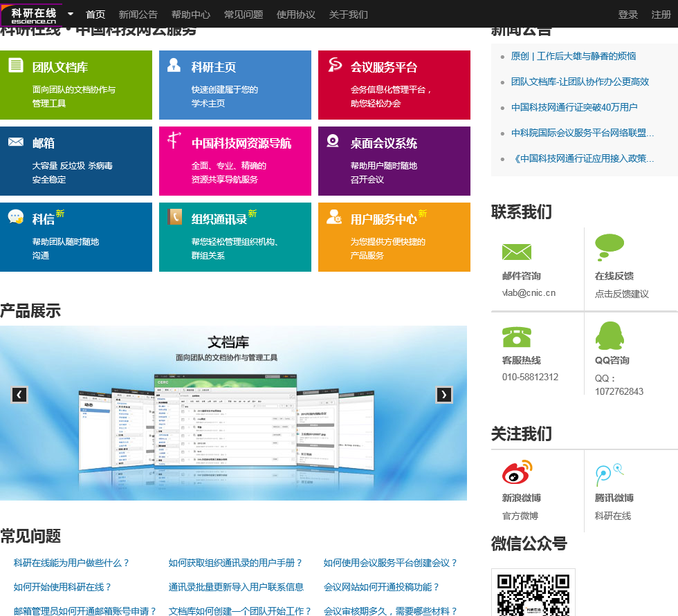Click the 中国科技网资源导航 icon

pyautogui.click(x=174, y=140)
